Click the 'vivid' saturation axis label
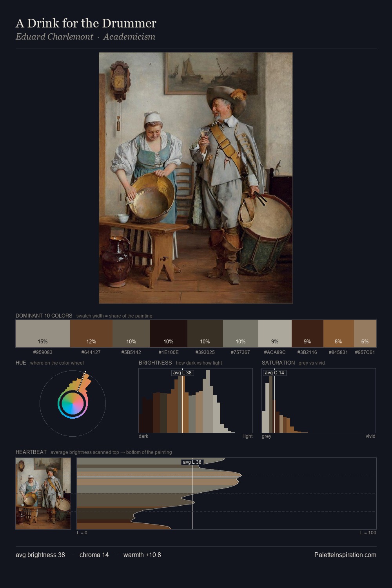392x588 pixels. [x=370, y=436]
